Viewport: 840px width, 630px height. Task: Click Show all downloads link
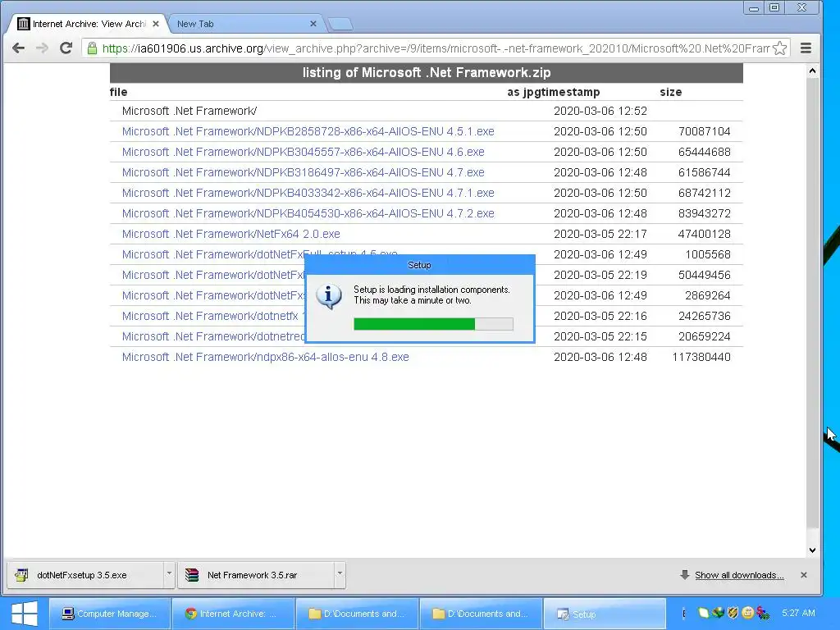[739, 575]
